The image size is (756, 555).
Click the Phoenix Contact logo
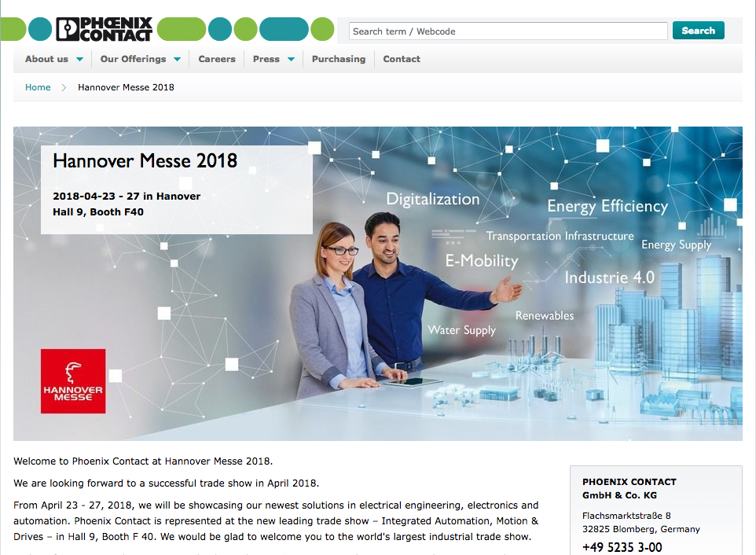pyautogui.click(x=105, y=29)
